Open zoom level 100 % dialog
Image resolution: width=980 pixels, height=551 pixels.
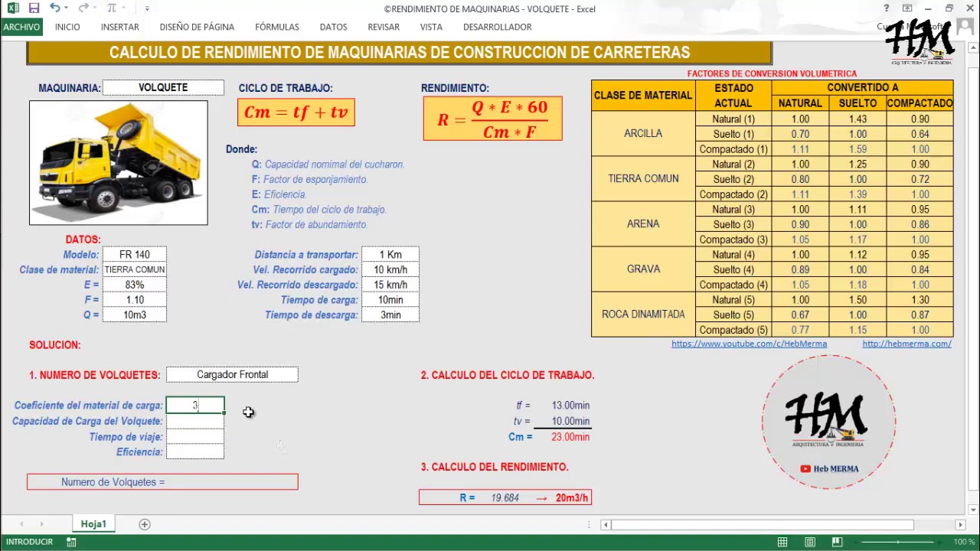964,542
